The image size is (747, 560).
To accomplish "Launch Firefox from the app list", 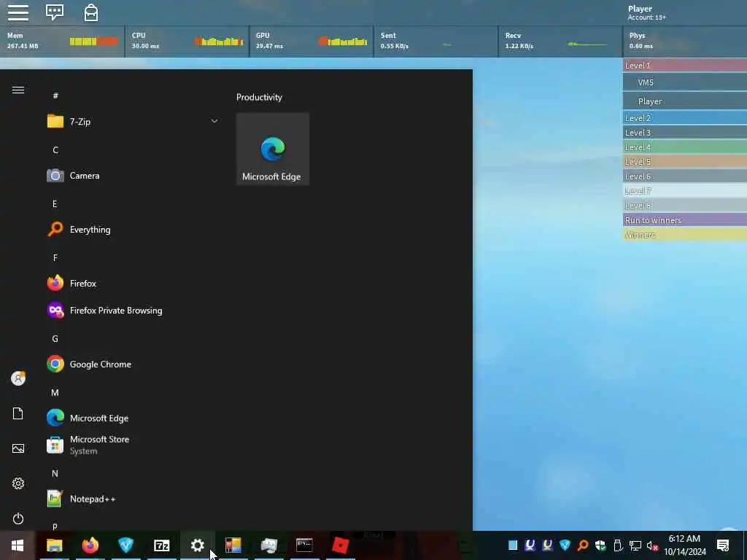I will pos(133,284).
